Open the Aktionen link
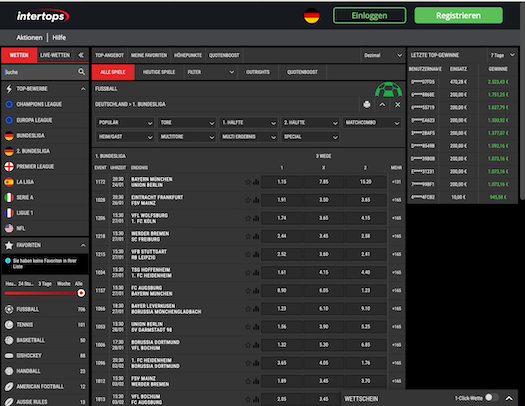The image size is (525, 406). [x=29, y=37]
